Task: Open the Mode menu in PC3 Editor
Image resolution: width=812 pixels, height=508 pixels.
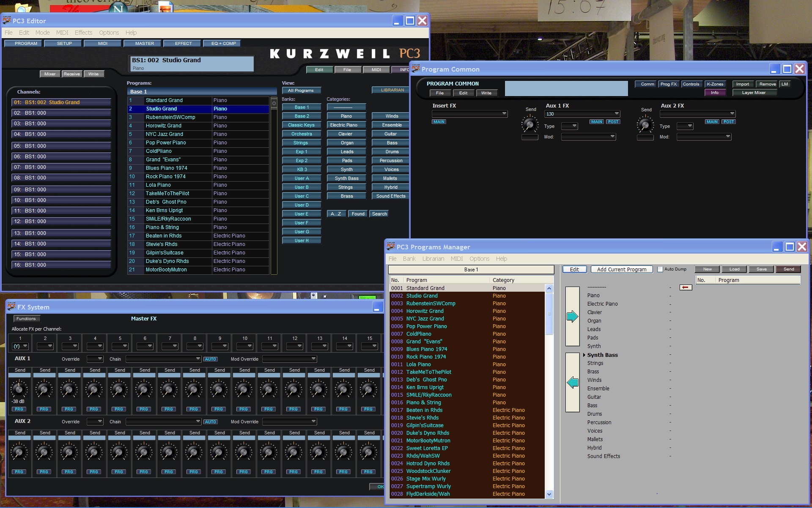Action: pos(42,33)
